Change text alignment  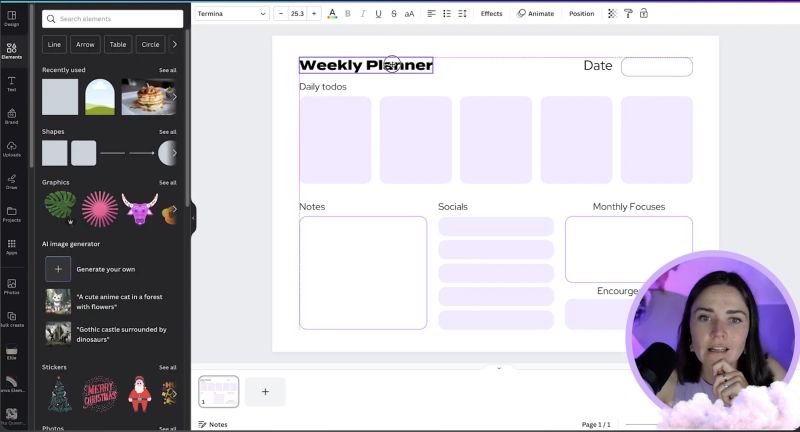[x=431, y=14]
